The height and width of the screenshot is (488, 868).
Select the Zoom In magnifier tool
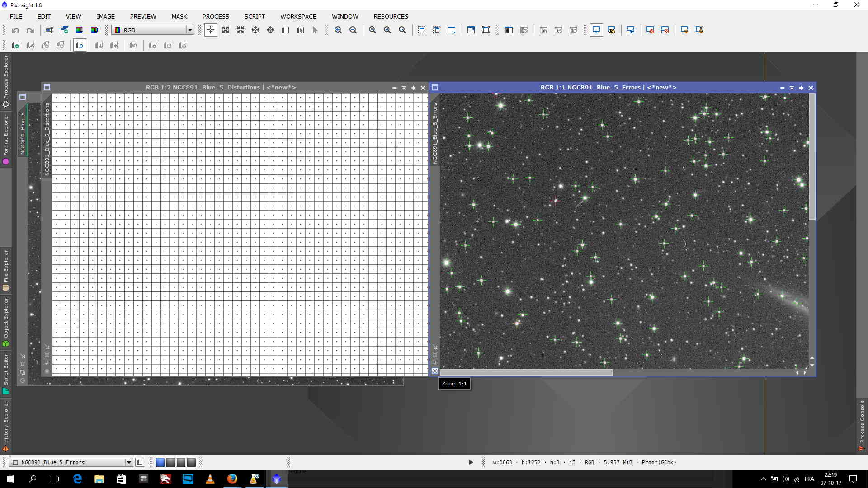(338, 30)
